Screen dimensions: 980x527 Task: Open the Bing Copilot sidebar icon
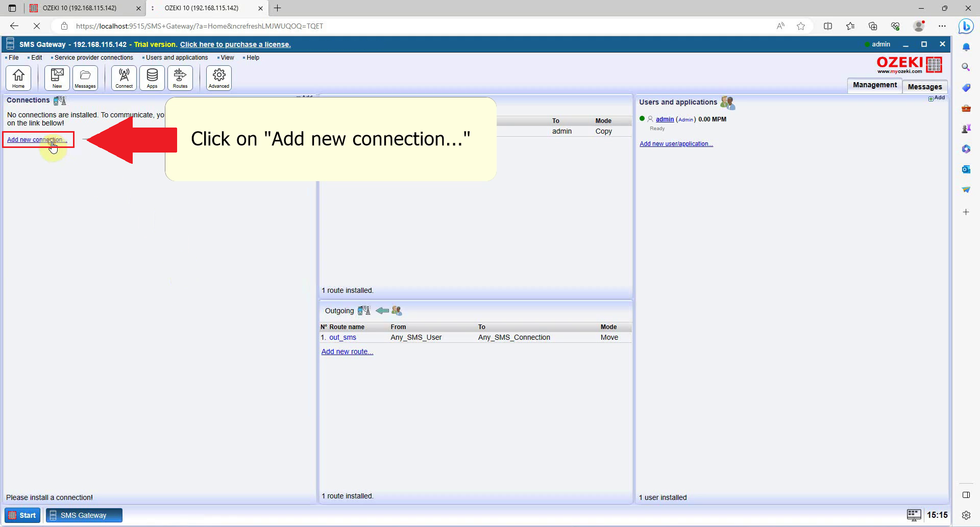pyautogui.click(x=966, y=26)
